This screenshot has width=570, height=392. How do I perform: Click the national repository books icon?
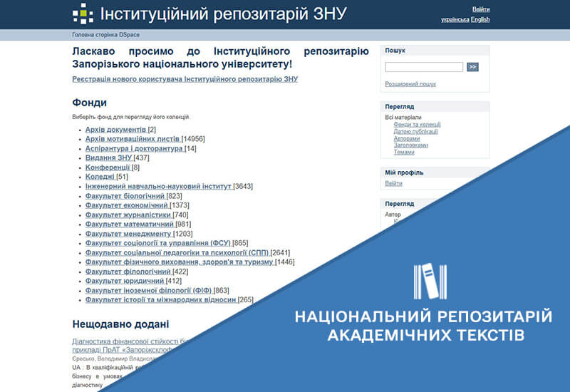coord(430,282)
